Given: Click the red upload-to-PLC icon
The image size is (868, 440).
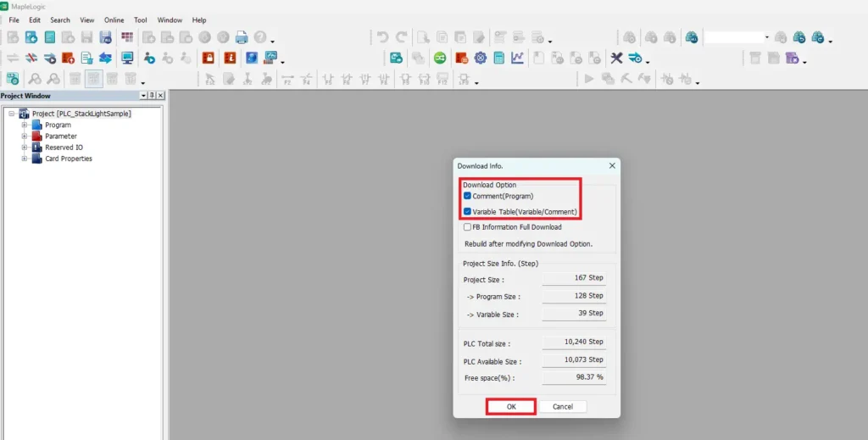Looking at the screenshot, I should click(x=68, y=58).
